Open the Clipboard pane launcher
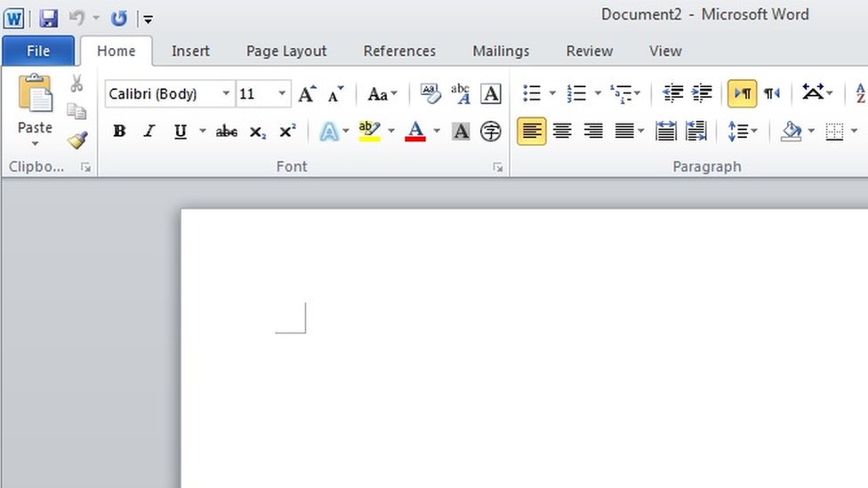Screen dimensions: 868x488 85,166
